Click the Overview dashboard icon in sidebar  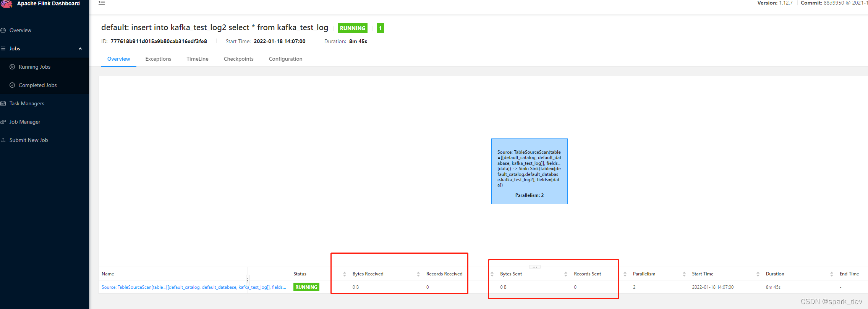point(3,30)
